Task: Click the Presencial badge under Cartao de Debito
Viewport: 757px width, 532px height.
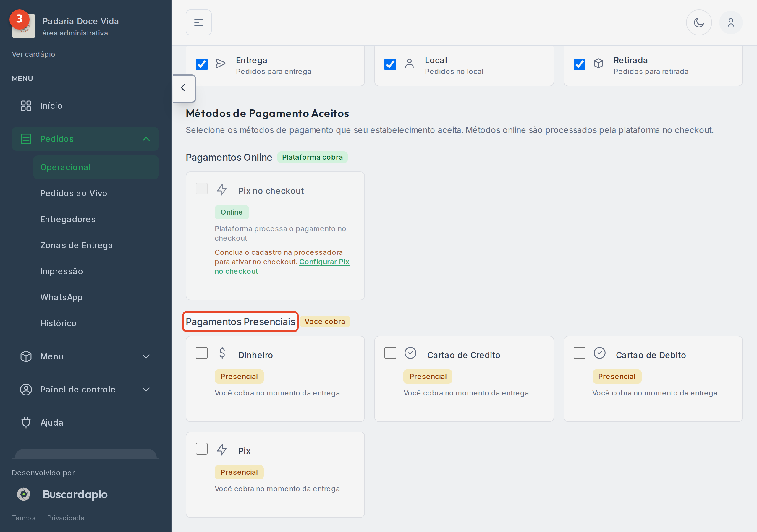Action: (x=617, y=377)
